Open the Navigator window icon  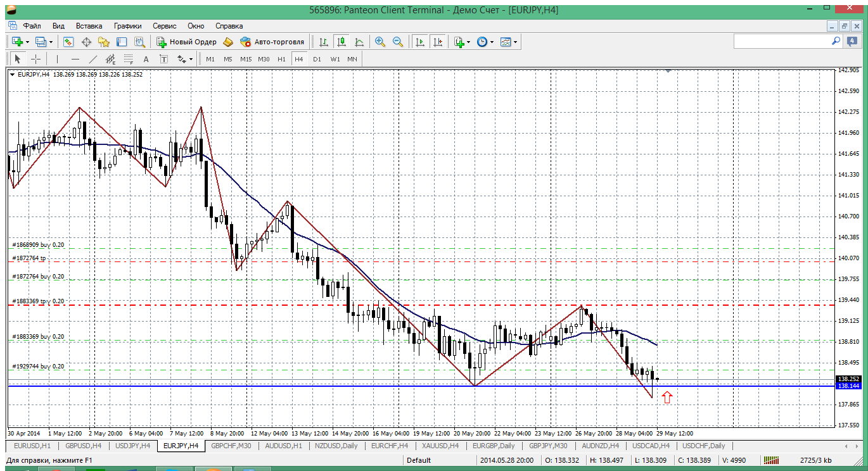coord(104,42)
